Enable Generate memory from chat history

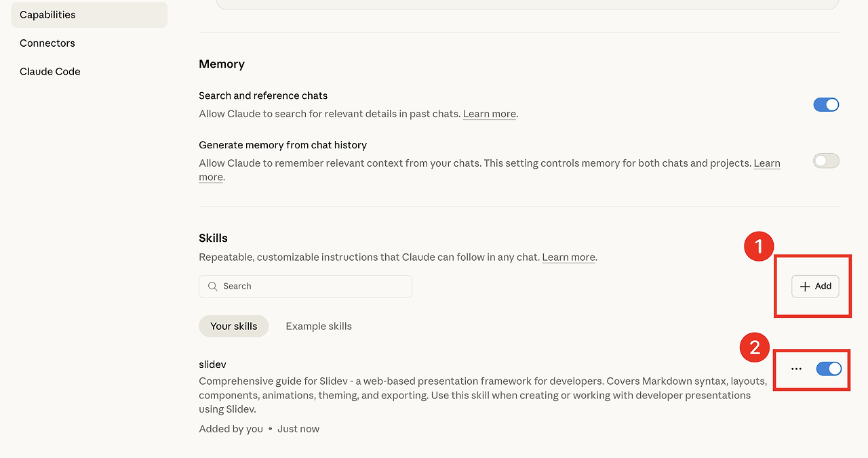pyautogui.click(x=826, y=161)
